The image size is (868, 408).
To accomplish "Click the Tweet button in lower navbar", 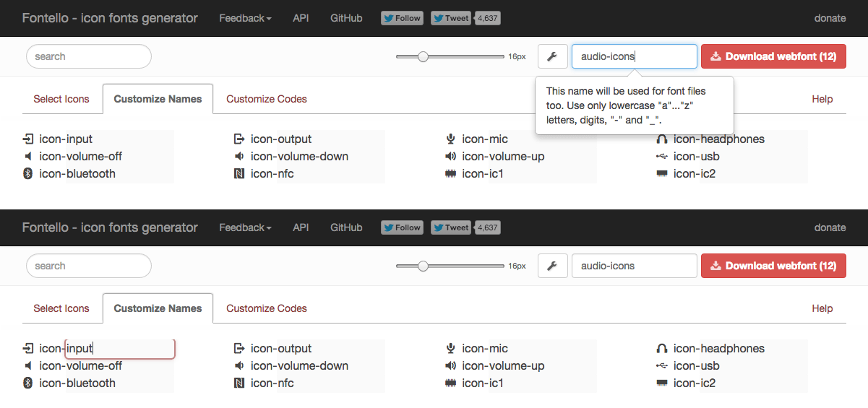I will coord(451,227).
